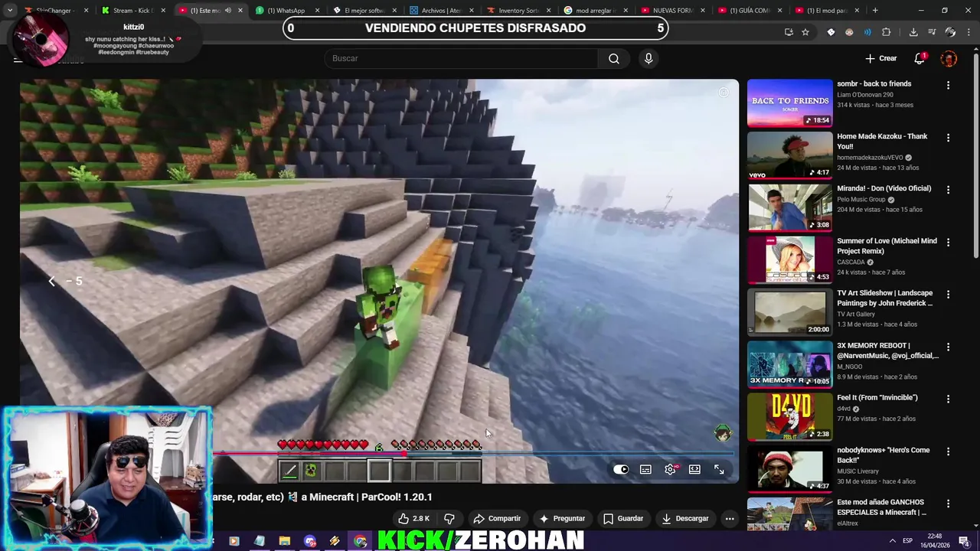The height and width of the screenshot is (551, 980).
Task: Open options for nobodyknows+ Hero's Come Back
Action: click(949, 452)
